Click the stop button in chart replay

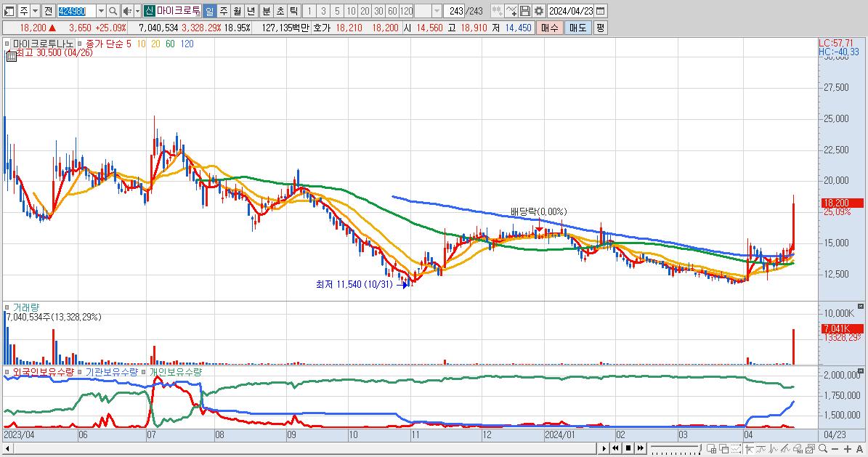point(628,448)
